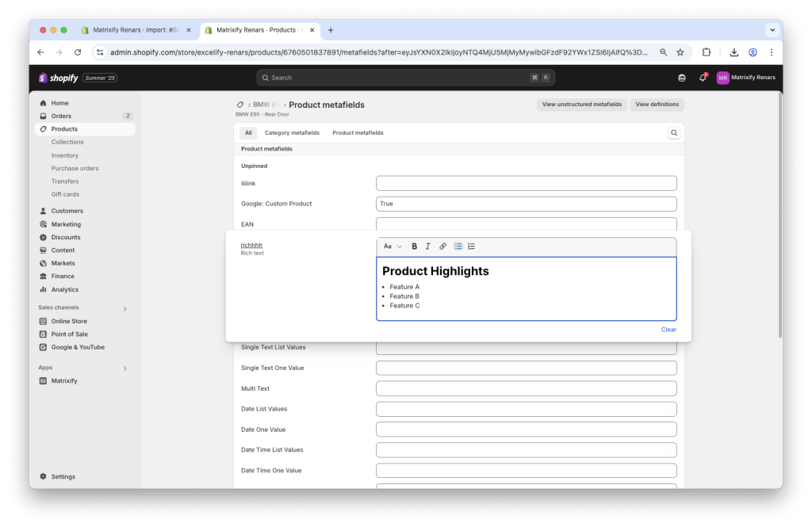
Task: Toggle the bulleted list off for Product Highlights
Action: click(x=458, y=246)
